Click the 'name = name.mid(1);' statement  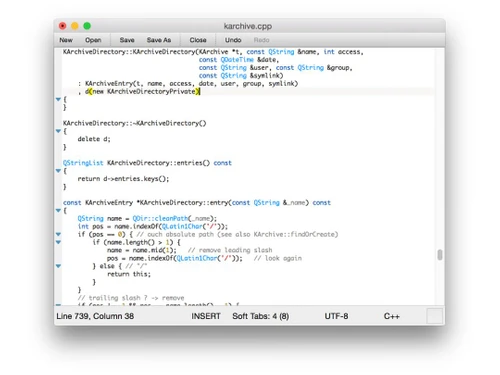tap(142, 250)
